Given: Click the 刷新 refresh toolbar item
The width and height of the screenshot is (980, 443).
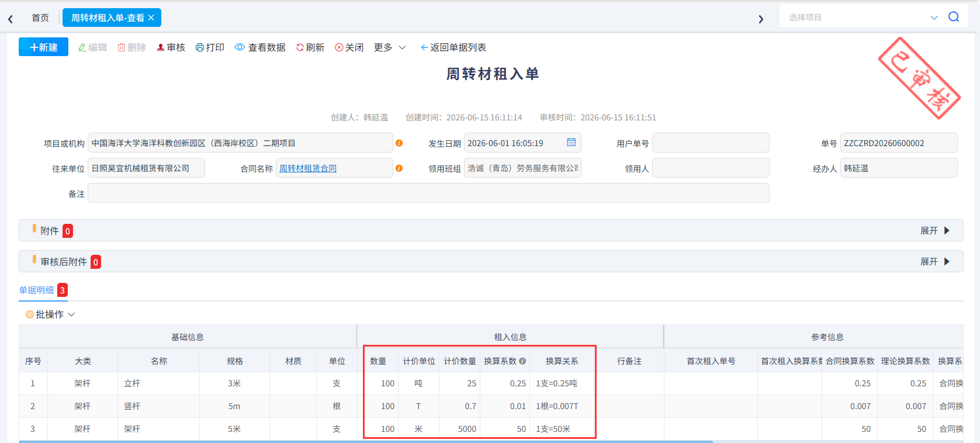Looking at the screenshot, I should click(x=310, y=47).
